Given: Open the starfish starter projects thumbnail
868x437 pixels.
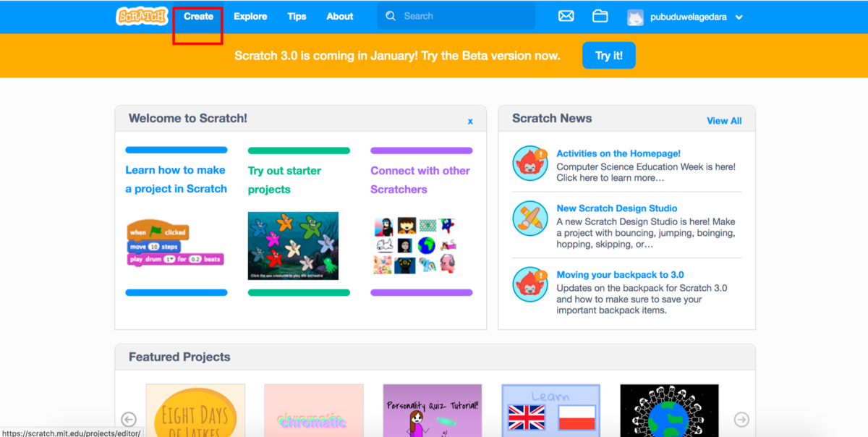Looking at the screenshot, I should point(293,246).
